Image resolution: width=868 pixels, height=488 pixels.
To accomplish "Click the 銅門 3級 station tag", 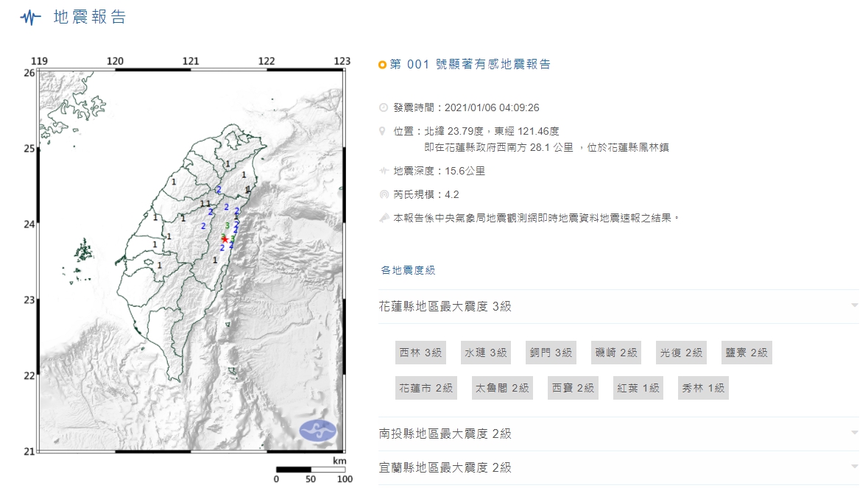I will click(551, 353).
